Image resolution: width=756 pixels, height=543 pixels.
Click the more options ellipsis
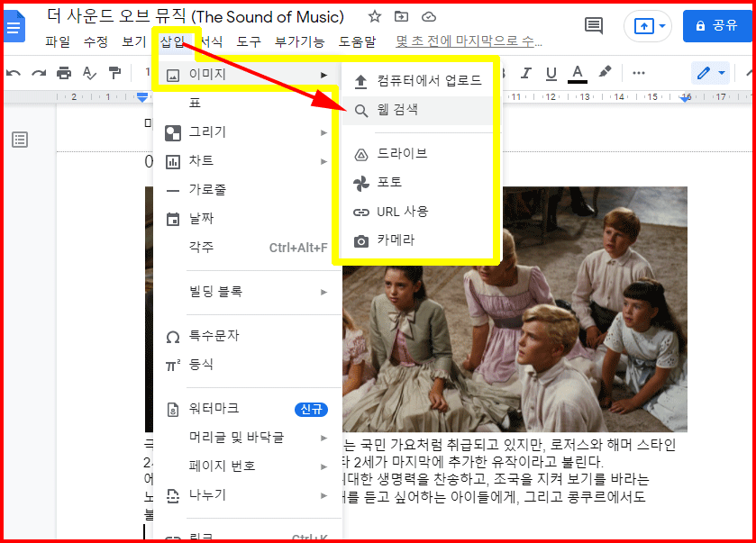pyautogui.click(x=638, y=73)
